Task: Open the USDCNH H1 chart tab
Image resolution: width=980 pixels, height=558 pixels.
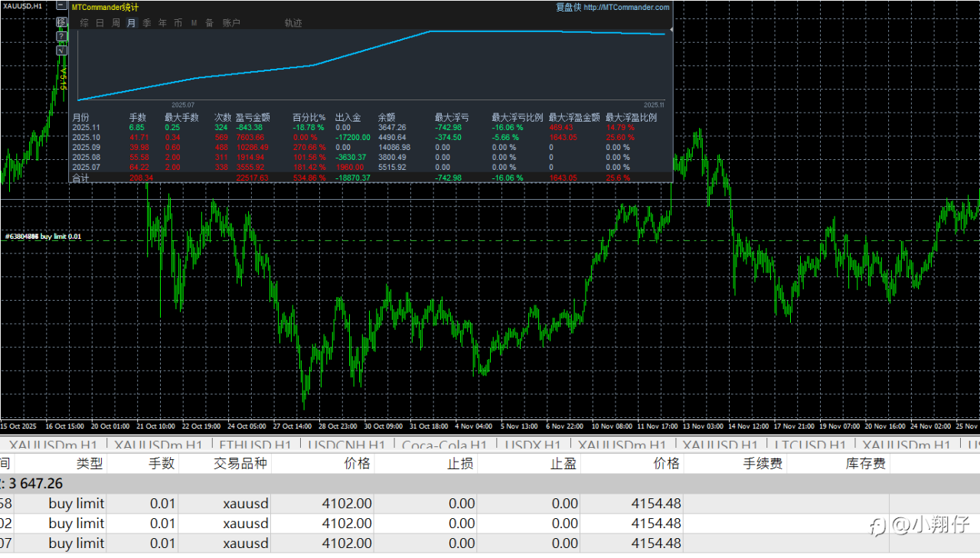Action: coord(347,445)
